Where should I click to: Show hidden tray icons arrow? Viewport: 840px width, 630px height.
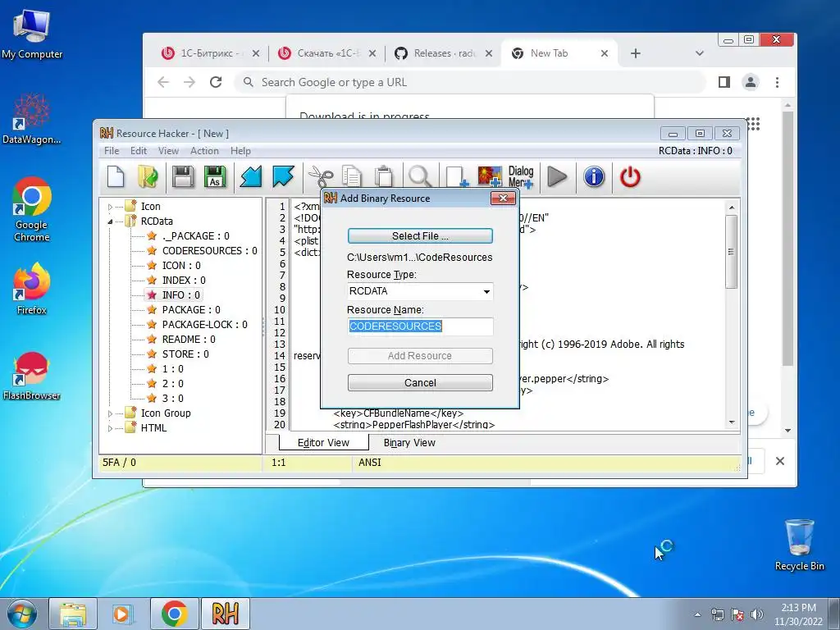point(697,614)
